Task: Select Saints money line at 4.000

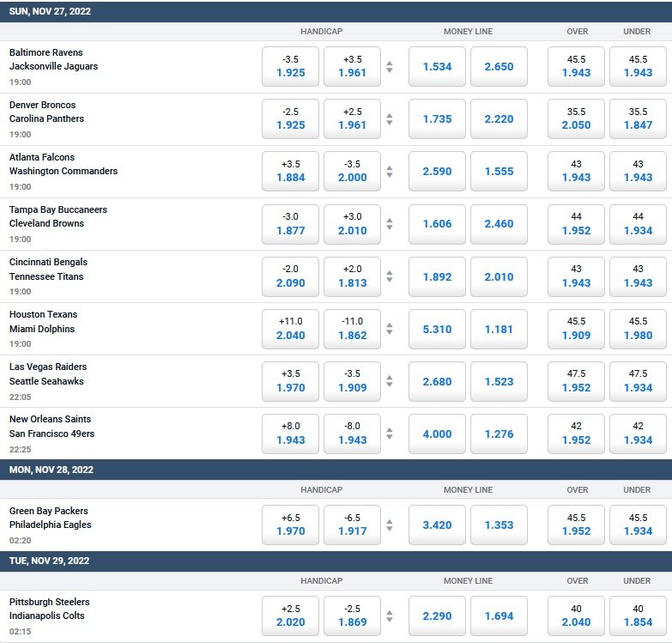Action: pos(437,434)
